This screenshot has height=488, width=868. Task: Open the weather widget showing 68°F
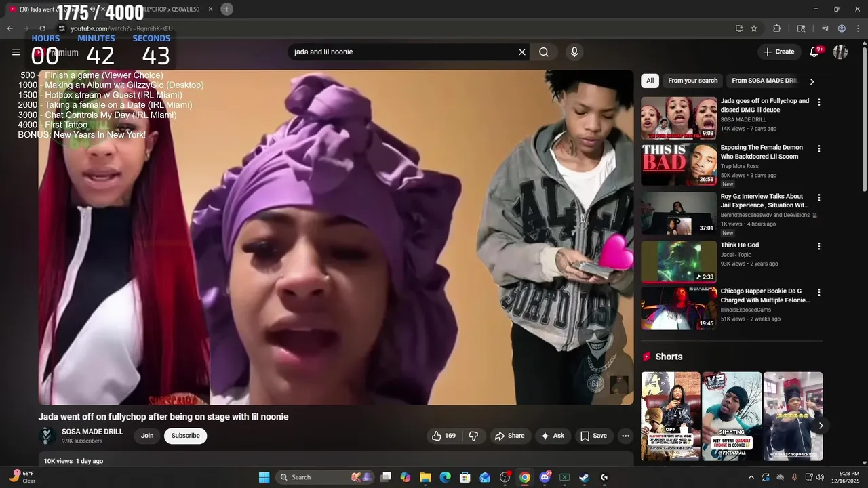point(22,477)
